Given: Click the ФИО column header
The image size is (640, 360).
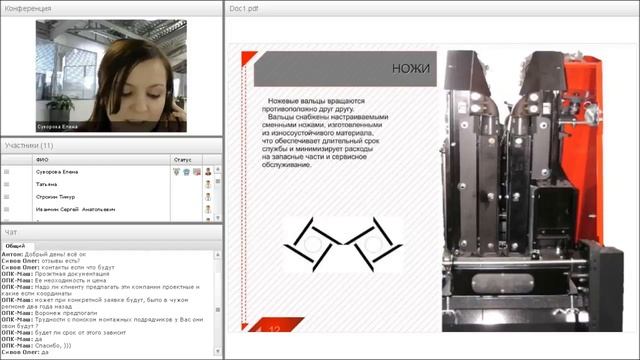Looking at the screenshot, I should click(x=101, y=160).
